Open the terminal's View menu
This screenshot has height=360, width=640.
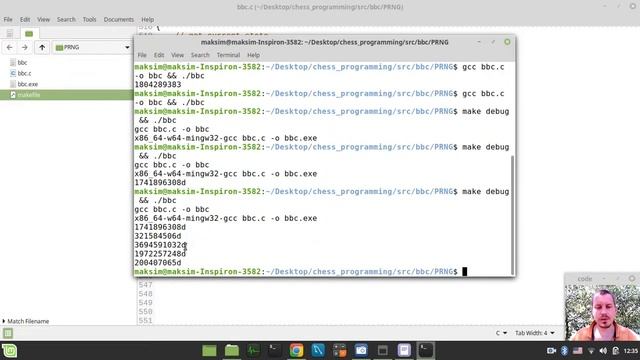coord(177,55)
